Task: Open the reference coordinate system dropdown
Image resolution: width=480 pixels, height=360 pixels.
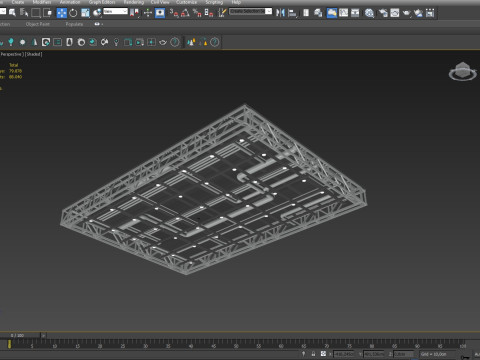Action: tap(115, 11)
